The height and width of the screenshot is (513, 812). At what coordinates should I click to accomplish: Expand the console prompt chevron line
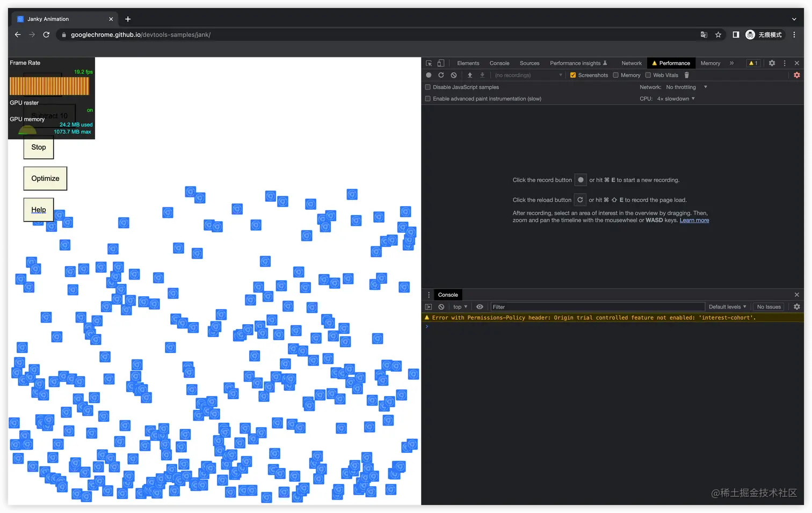427,326
